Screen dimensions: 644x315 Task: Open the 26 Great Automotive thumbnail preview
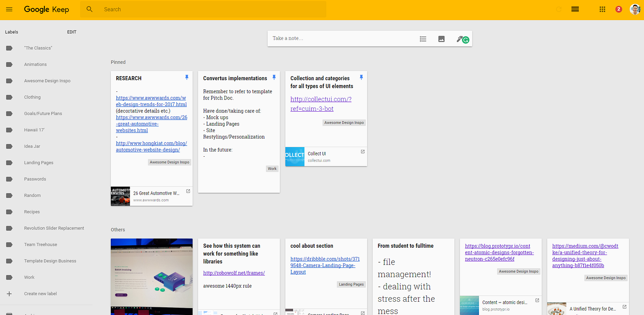pyautogui.click(x=120, y=196)
